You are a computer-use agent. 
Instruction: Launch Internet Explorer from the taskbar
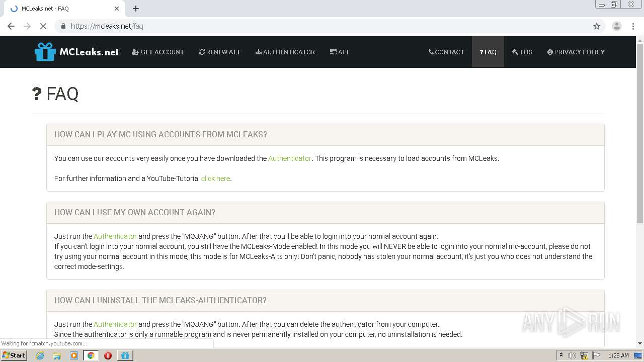[40, 355]
